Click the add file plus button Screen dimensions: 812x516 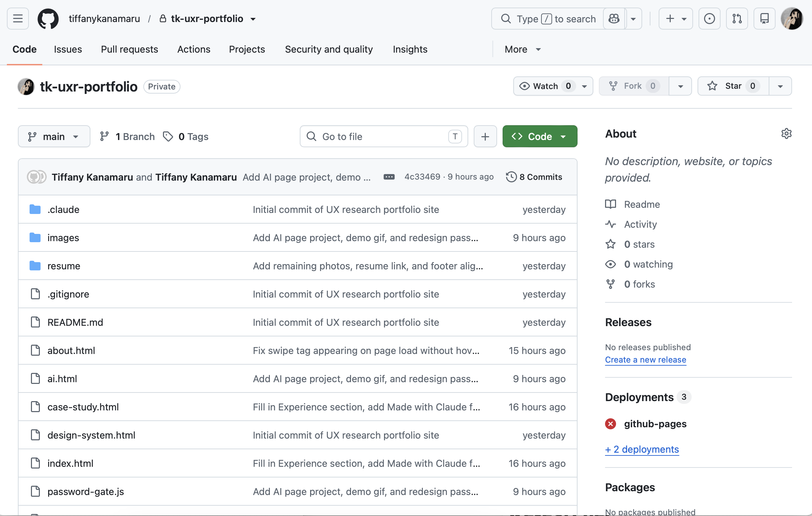(x=485, y=136)
